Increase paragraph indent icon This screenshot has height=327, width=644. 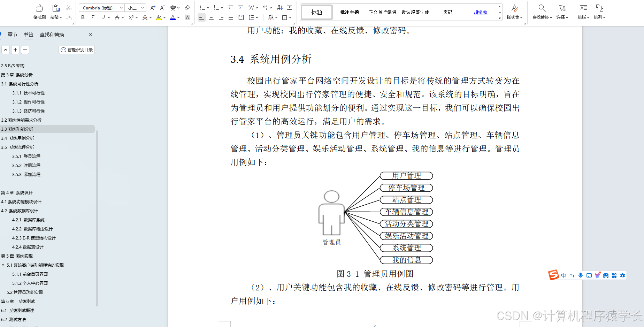pyautogui.click(x=240, y=8)
